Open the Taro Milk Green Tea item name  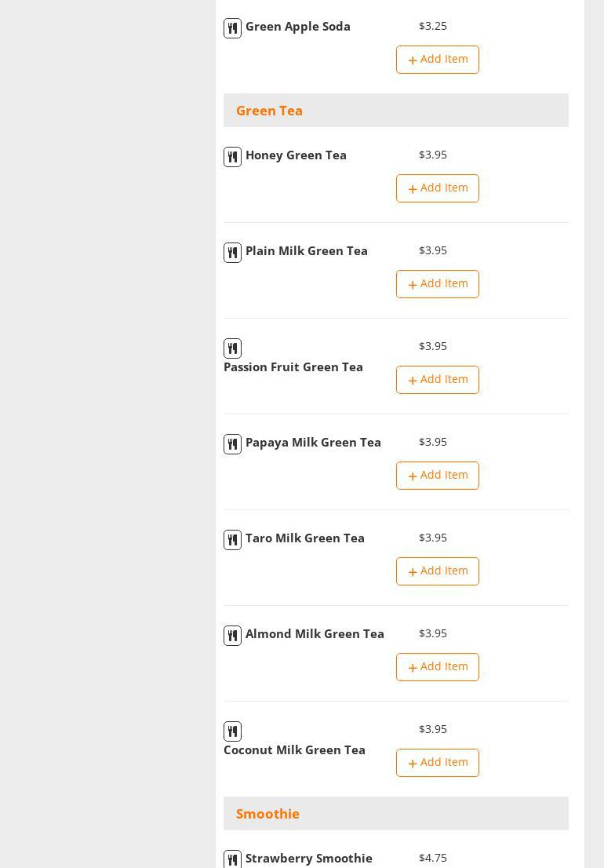click(304, 538)
